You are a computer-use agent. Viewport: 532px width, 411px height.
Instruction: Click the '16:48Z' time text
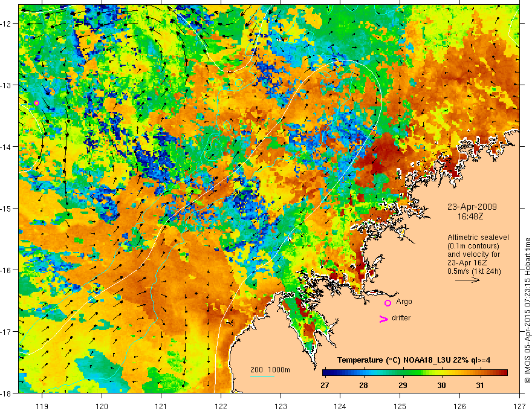[x=470, y=216]
